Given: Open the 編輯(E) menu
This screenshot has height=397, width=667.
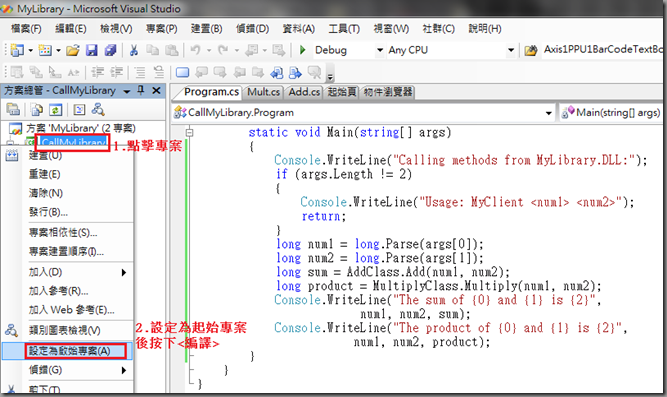Looking at the screenshot, I should (x=71, y=29).
